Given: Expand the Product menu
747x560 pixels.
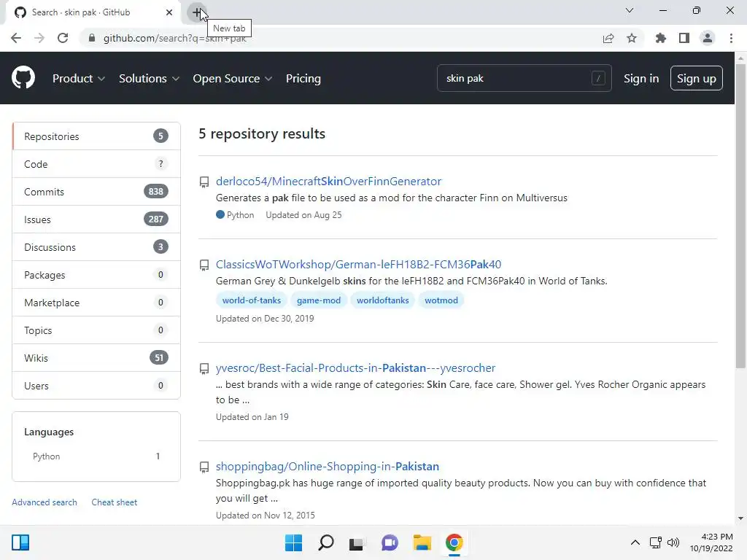Looking at the screenshot, I should (79, 79).
